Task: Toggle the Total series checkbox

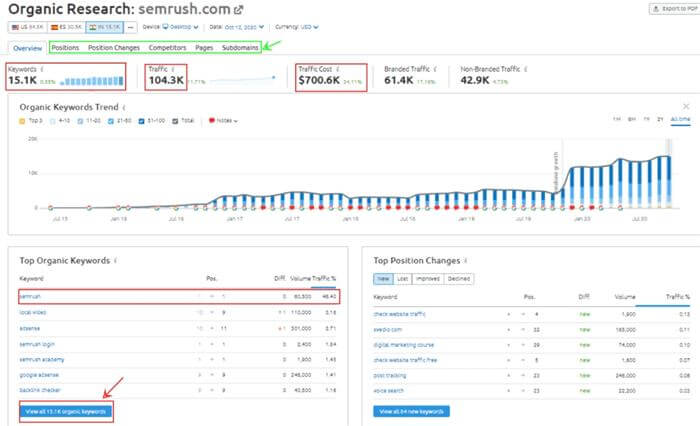Action: click(x=175, y=121)
